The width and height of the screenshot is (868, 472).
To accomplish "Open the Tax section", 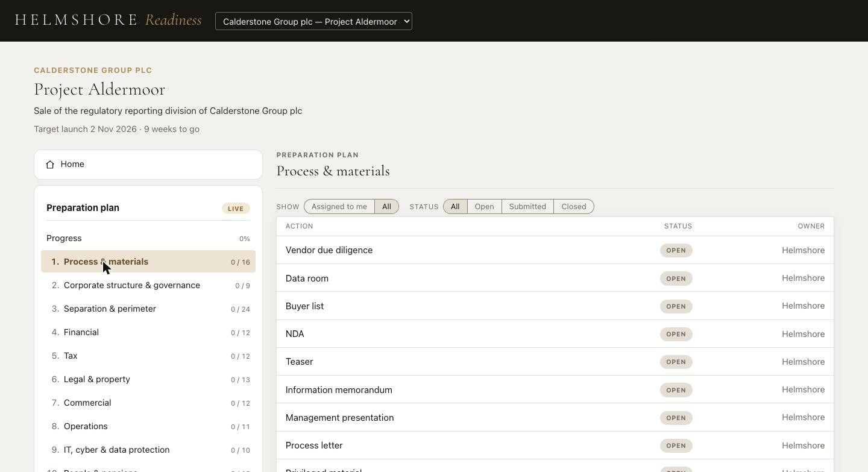I will coord(148,356).
